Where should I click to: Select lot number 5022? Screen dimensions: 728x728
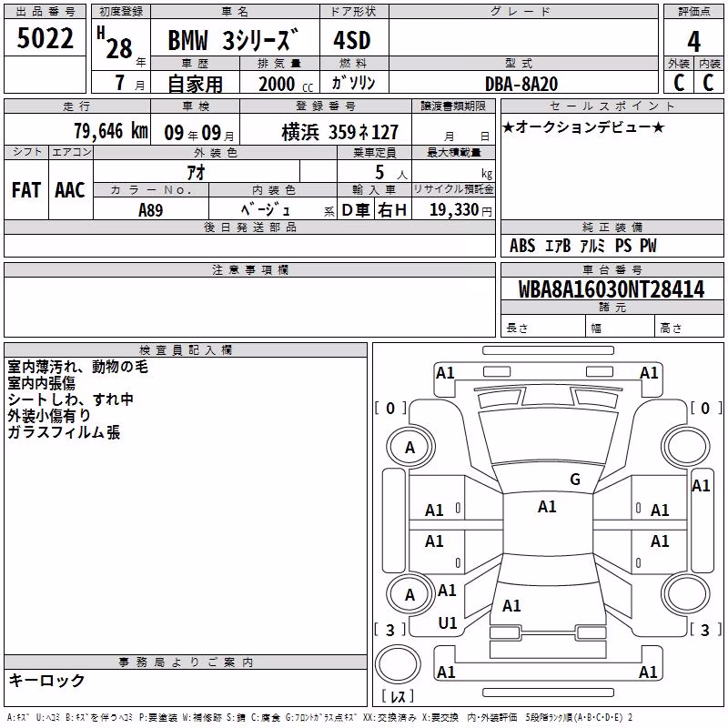[45, 38]
